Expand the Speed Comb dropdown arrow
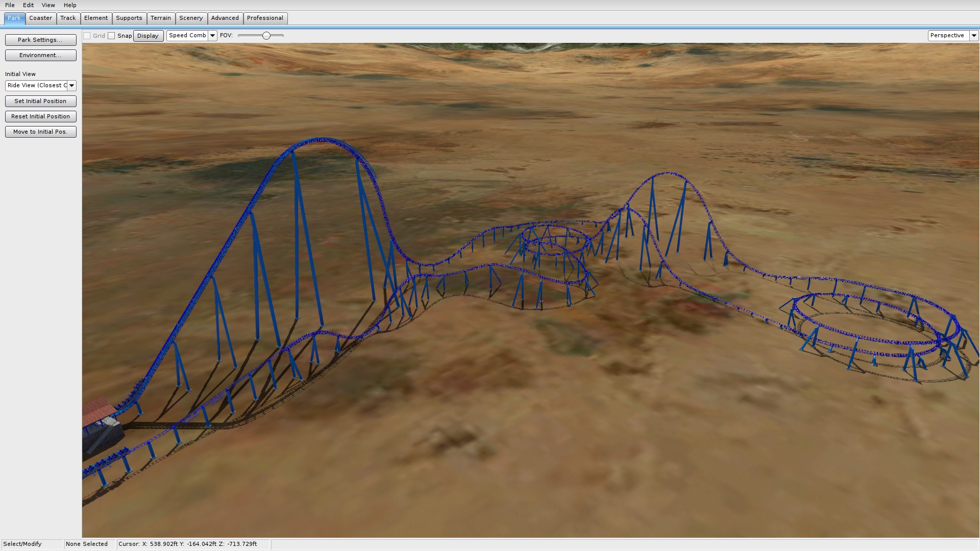Viewport: 980px width, 551px height. click(212, 36)
